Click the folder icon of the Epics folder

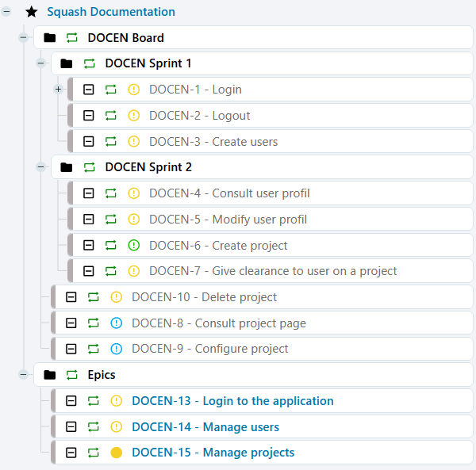point(50,375)
